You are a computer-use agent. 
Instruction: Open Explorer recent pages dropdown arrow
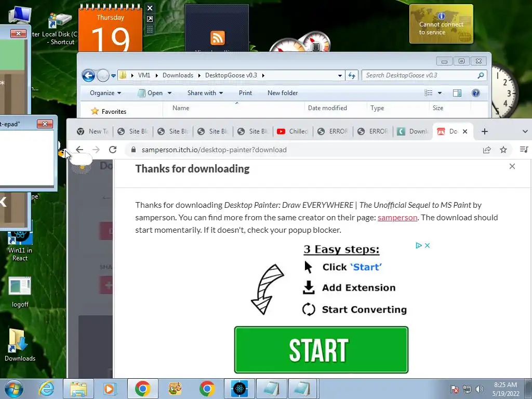(x=113, y=76)
